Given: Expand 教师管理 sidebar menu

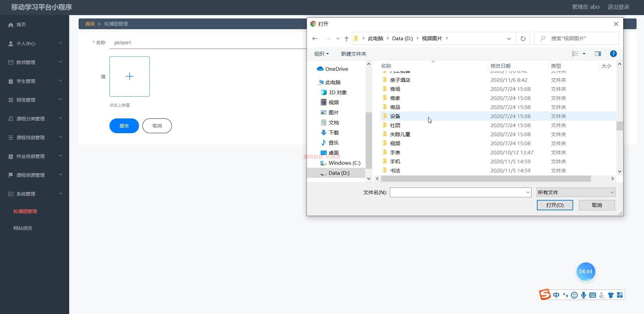Looking at the screenshot, I should point(35,62).
